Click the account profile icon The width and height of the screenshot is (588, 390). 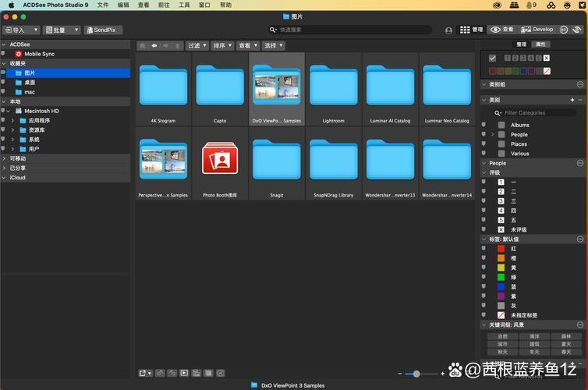point(448,30)
